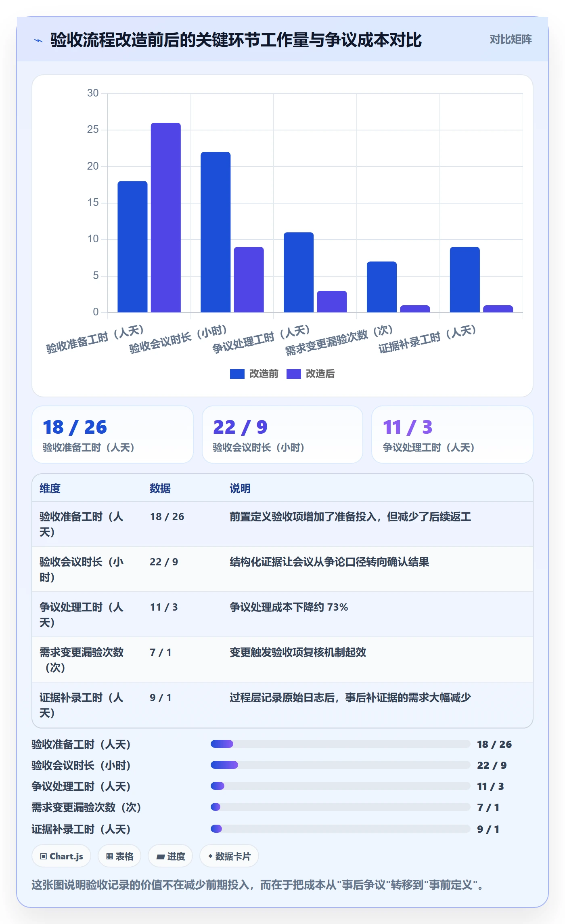This screenshot has width=565, height=924.
Task: Click the 改造后 bar for 验收准备工时
Action: pos(166,217)
